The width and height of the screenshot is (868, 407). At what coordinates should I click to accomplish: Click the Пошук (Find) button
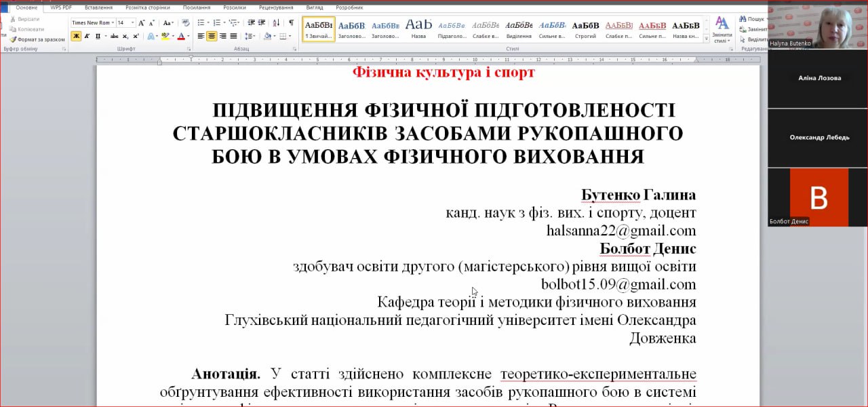pyautogui.click(x=751, y=19)
